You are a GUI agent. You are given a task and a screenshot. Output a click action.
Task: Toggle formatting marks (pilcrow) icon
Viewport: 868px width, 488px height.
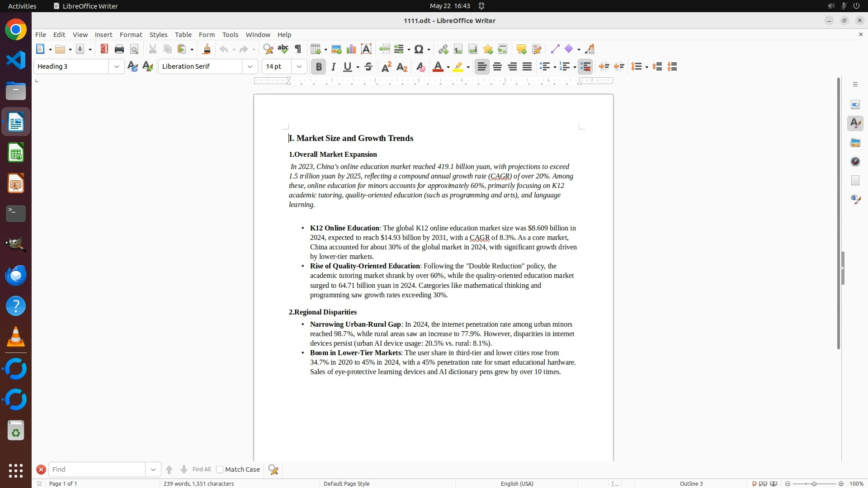pyautogui.click(x=298, y=49)
